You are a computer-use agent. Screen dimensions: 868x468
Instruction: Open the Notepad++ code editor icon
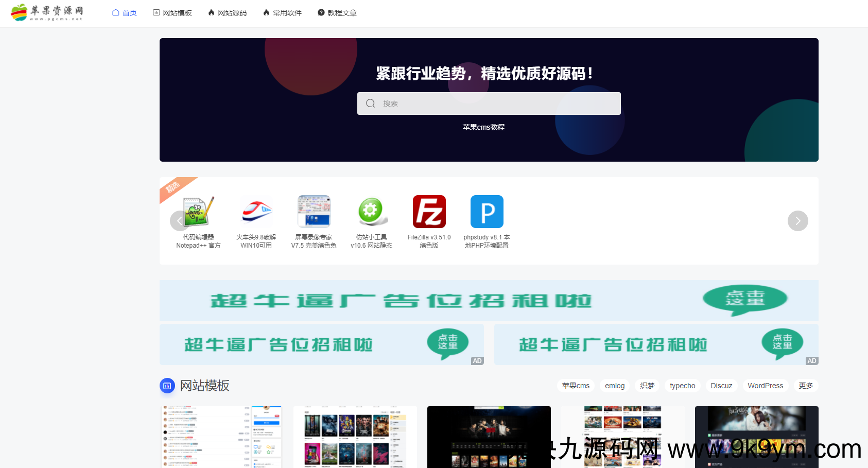point(199,212)
